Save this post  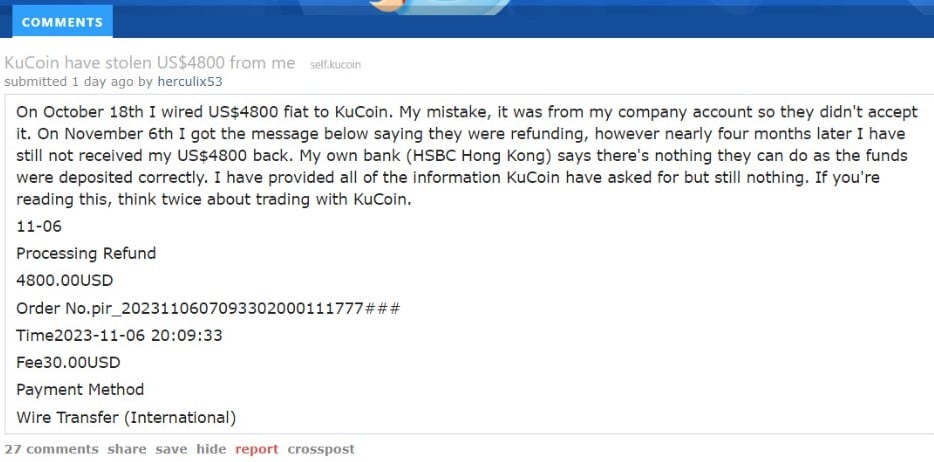[172, 449]
